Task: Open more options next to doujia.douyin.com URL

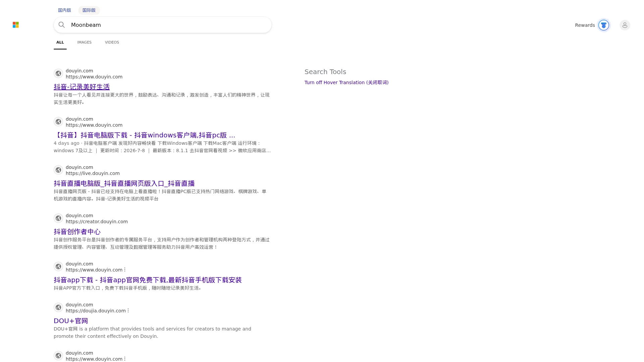Action: click(x=128, y=310)
